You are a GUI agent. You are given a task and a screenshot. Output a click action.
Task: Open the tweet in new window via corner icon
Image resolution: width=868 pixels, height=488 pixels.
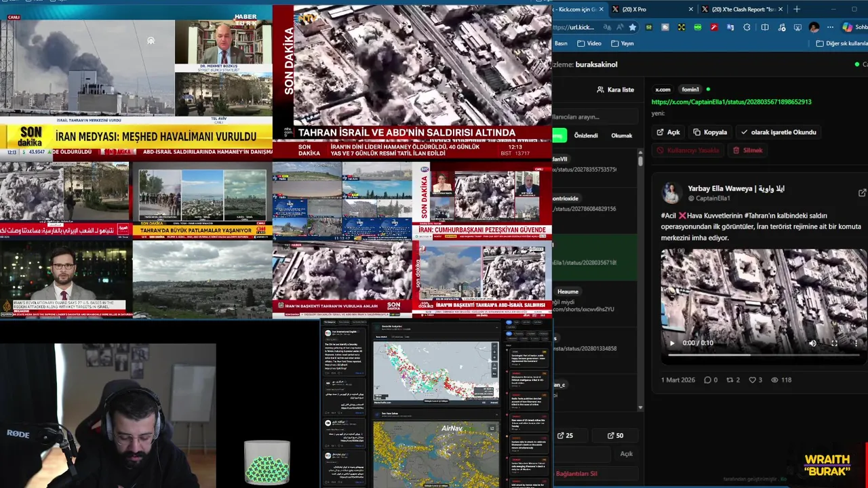(x=862, y=193)
